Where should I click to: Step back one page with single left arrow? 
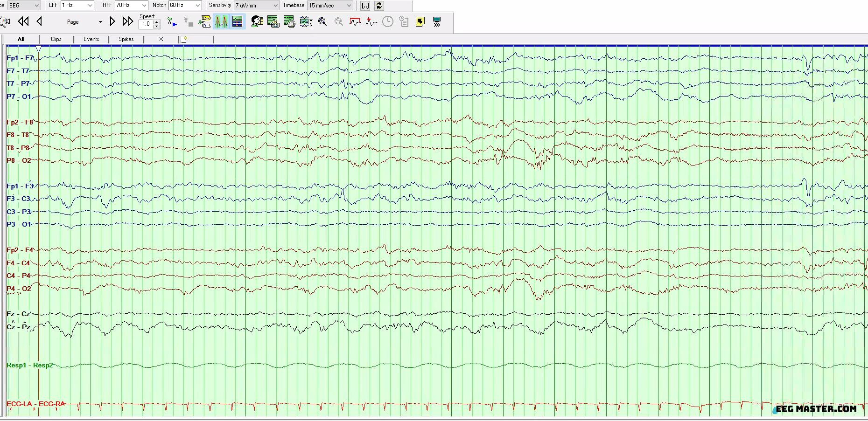tap(40, 21)
